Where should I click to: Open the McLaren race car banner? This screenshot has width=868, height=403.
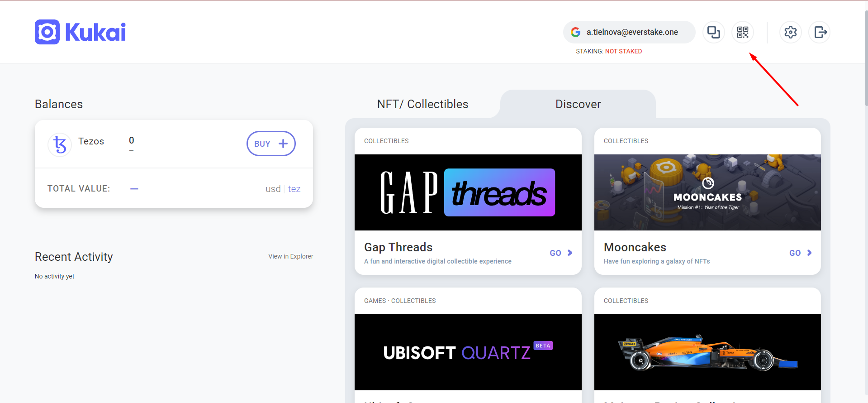[x=707, y=352]
